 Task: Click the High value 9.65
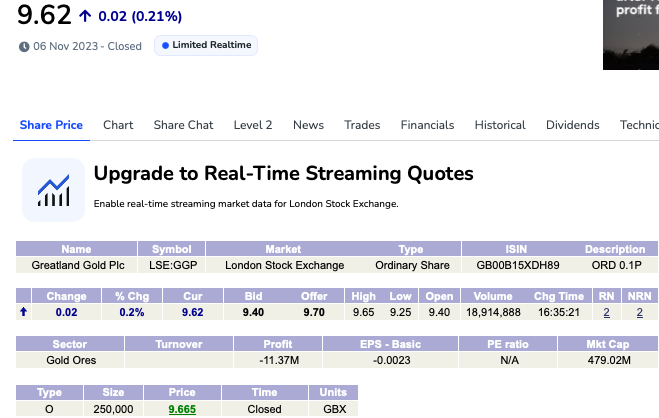tap(364, 313)
